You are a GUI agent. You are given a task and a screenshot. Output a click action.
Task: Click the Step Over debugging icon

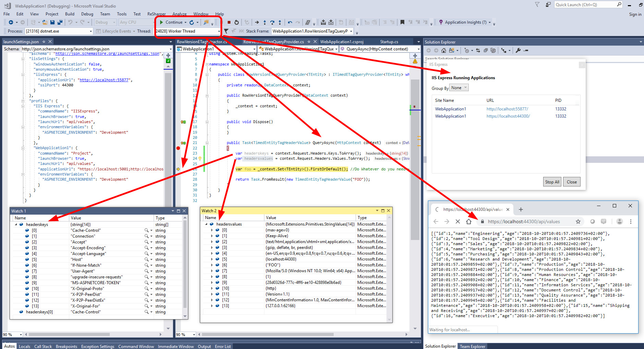pyautogui.click(x=272, y=22)
